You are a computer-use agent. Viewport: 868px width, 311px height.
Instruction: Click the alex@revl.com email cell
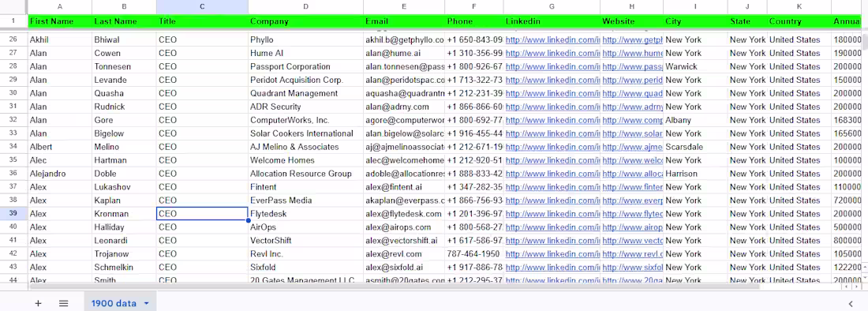click(x=404, y=254)
